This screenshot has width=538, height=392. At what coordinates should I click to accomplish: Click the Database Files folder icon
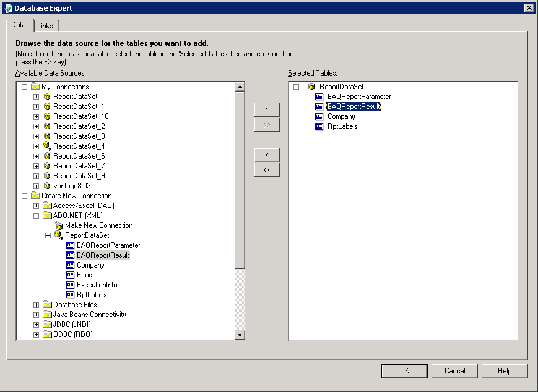click(47, 305)
